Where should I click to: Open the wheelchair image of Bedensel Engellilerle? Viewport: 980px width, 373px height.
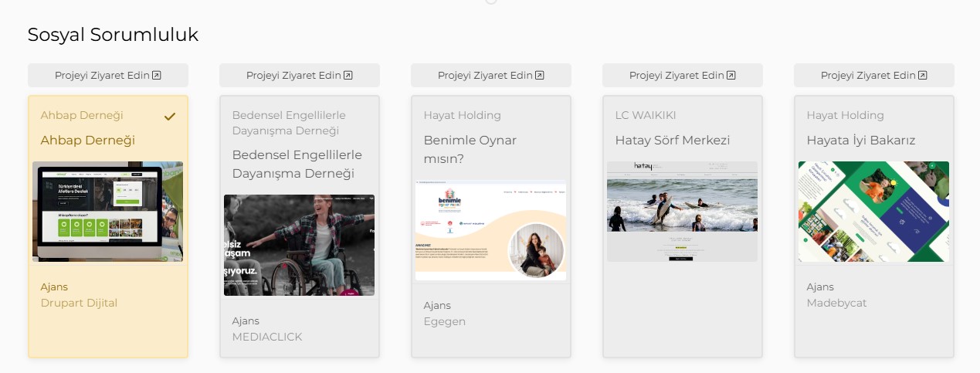coord(299,245)
